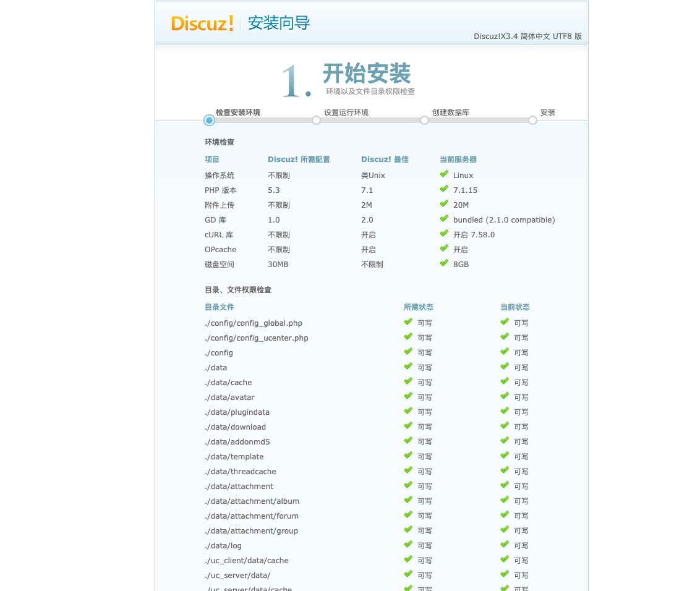This screenshot has width=700, height=591.
Task: Click the 开始安装 heading
Action: [x=366, y=74]
